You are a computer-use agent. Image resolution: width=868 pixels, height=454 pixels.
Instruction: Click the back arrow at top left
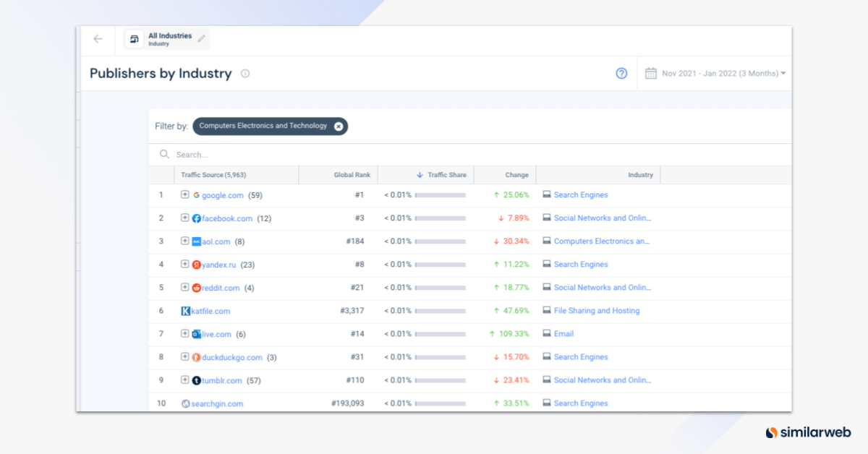click(98, 40)
